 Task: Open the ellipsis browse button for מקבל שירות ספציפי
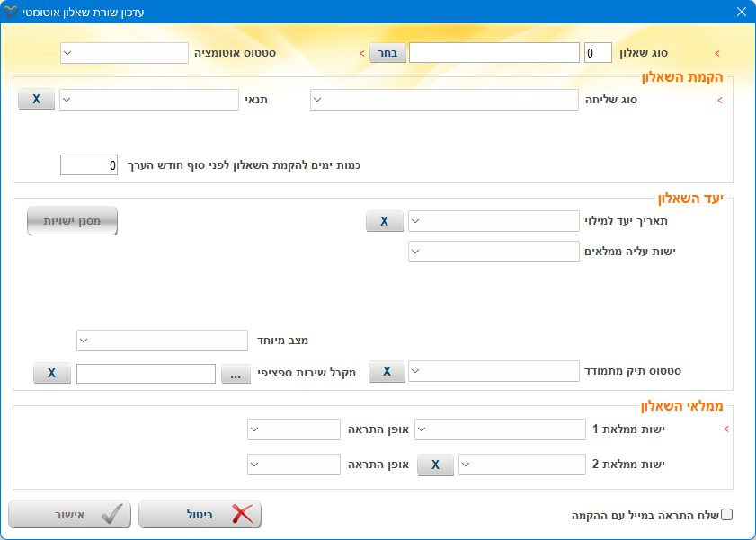[x=236, y=373]
